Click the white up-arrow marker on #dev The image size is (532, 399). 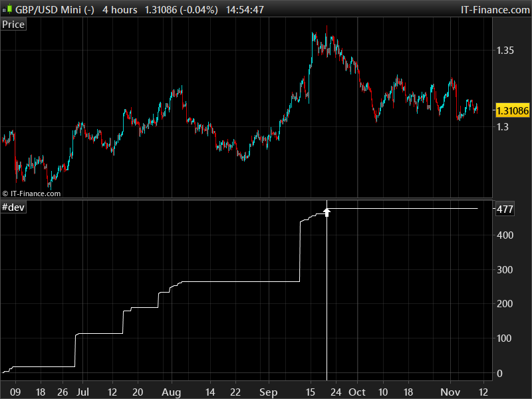[x=327, y=212]
